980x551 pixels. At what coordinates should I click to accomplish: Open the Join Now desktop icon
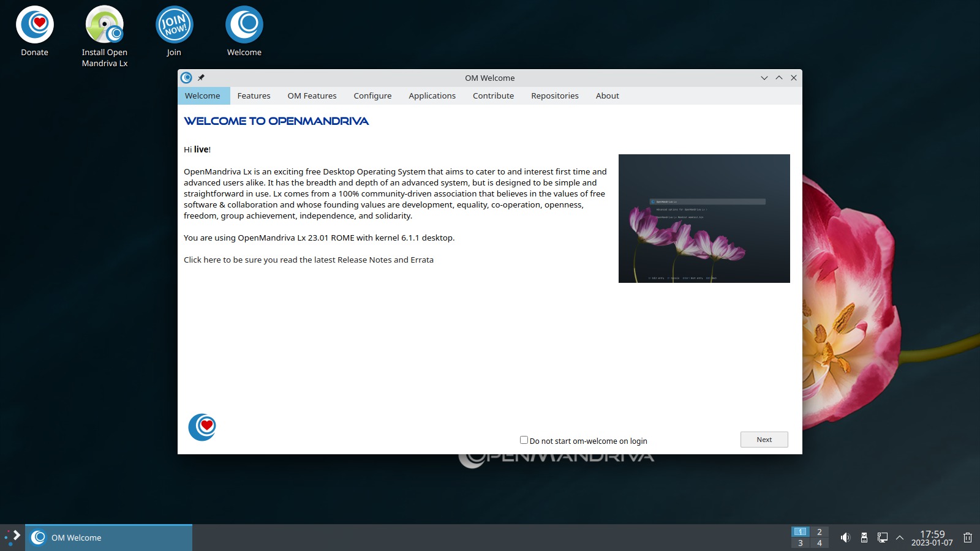coord(175,32)
